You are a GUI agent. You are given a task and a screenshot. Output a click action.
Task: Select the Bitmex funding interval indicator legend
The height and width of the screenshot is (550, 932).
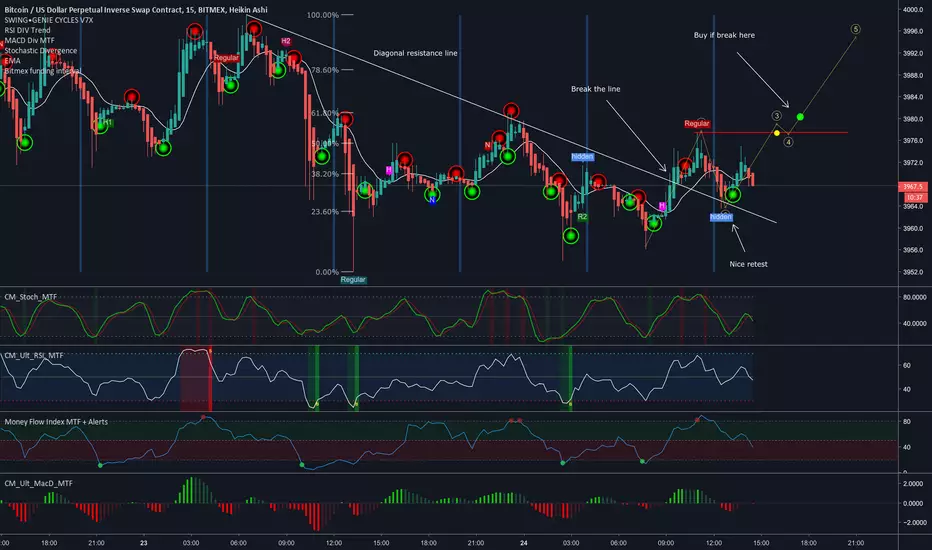43,71
